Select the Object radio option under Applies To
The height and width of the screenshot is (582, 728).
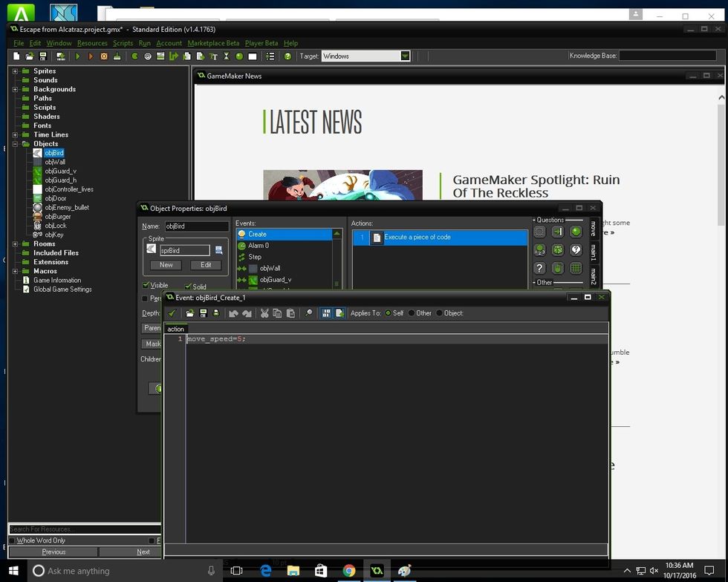click(x=439, y=313)
